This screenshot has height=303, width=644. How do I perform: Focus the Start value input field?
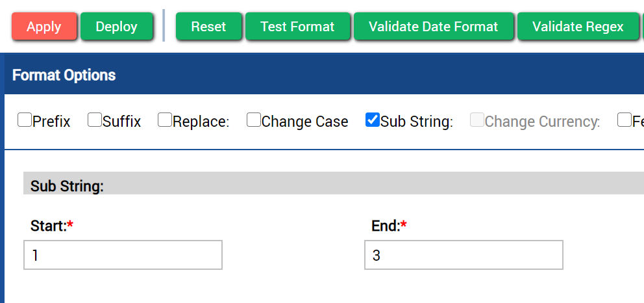[x=123, y=255]
